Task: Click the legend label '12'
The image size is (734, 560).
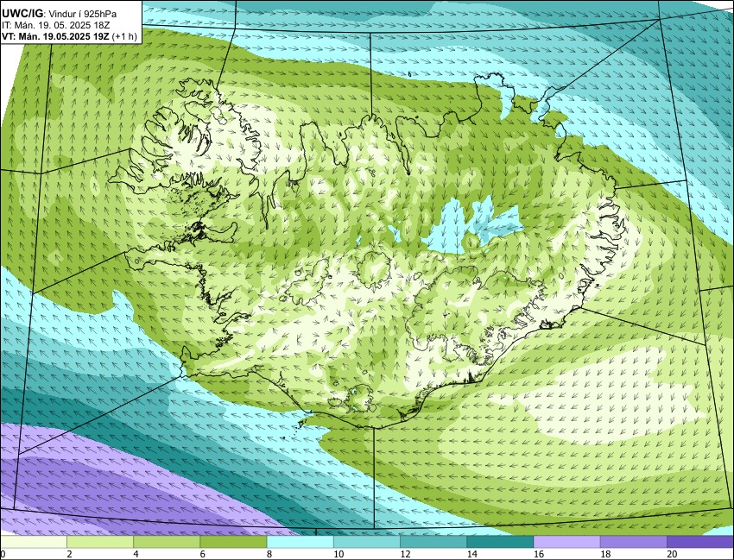Action: point(405,554)
